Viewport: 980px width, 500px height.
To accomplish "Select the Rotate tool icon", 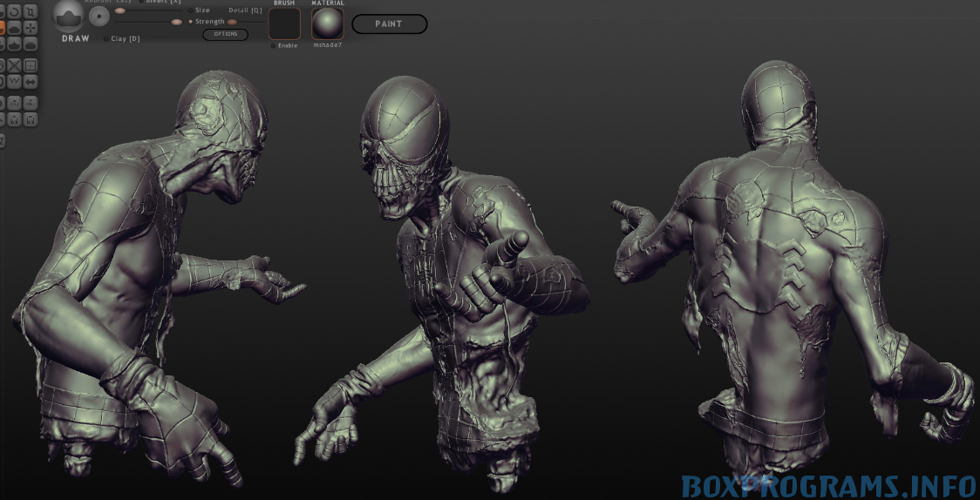I will [x=14, y=11].
